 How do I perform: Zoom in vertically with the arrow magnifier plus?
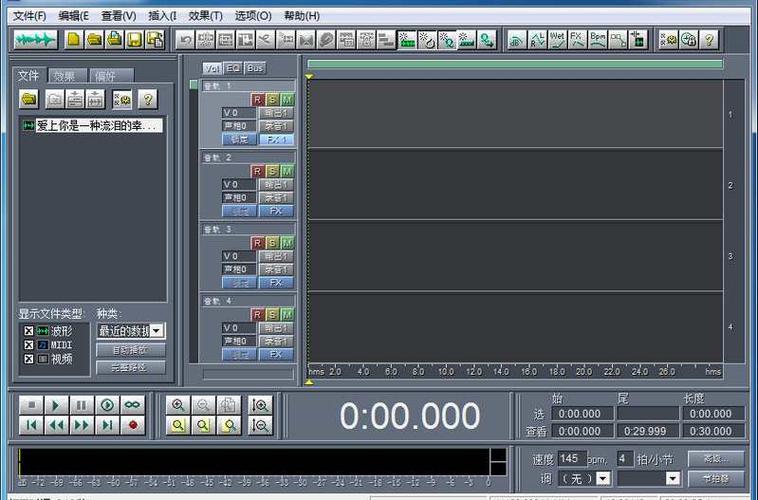(x=260, y=405)
